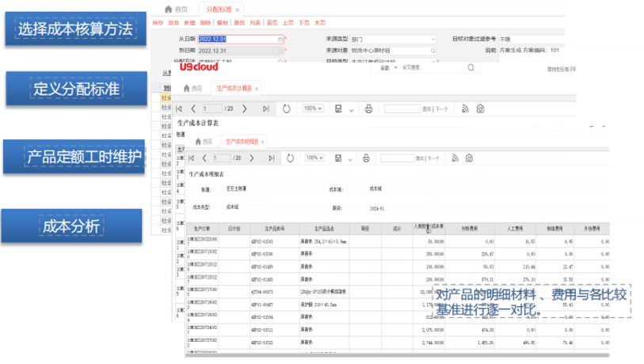
Task: Go to last page in 生产成本计算表
Action: click(x=265, y=108)
